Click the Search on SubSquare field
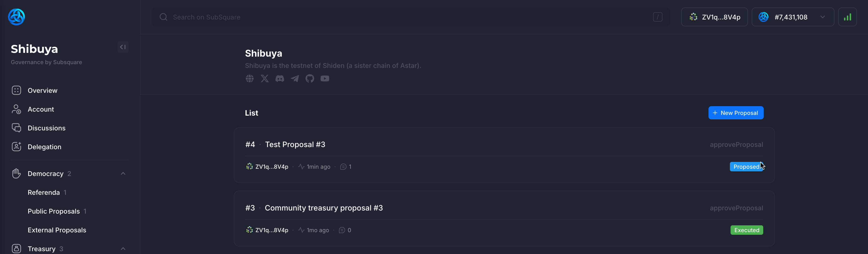Image resolution: width=868 pixels, height=254 pixels. (x=410, y=17)
